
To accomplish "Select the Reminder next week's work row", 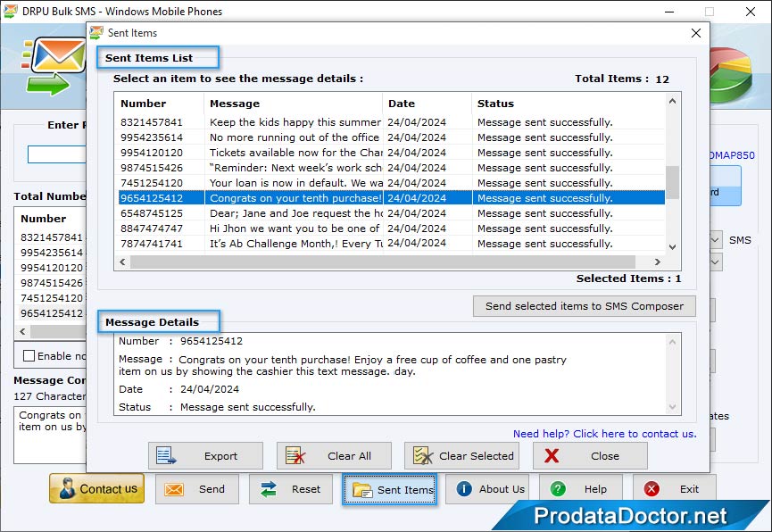I will [x=392, y=168].
